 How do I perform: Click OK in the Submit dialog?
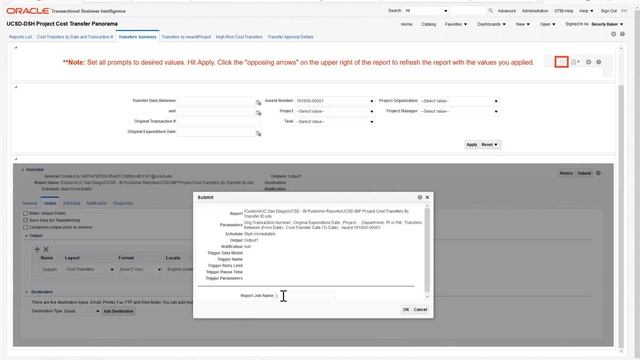406,309
